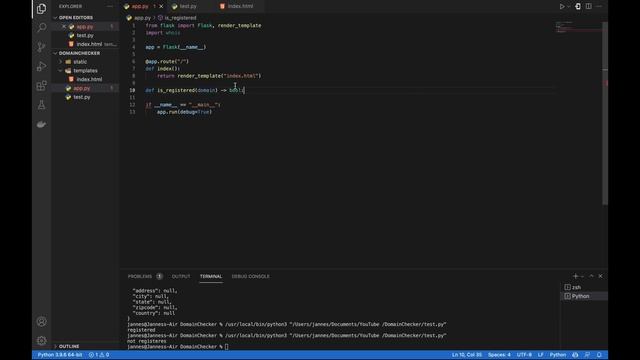Image resolution: width=640 pixels, height=360 pixels.
Task: Close the bottom panel
Action: pyautogui.click(x=600, y=276)
